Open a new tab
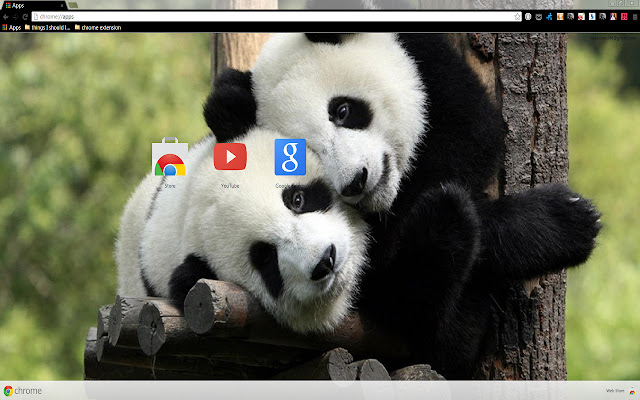The image size is (640, 400). (x=73, y=5)
